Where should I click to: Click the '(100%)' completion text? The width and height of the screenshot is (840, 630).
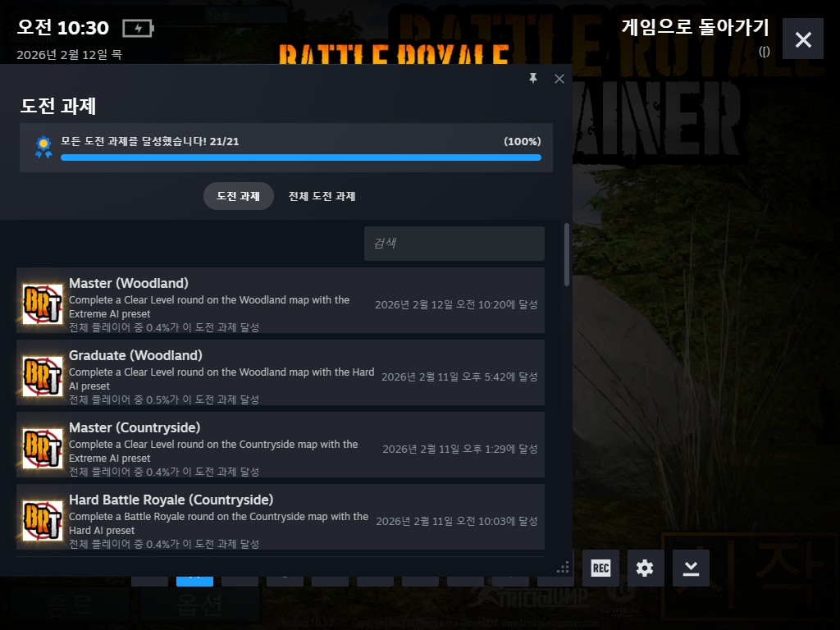point(523,141)
